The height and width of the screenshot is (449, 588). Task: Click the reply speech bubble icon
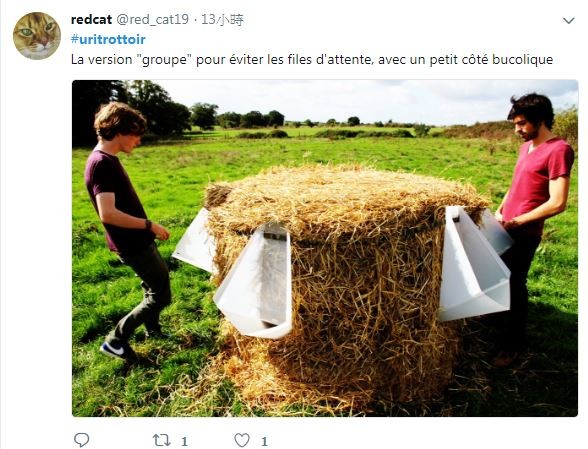[81, 440]
